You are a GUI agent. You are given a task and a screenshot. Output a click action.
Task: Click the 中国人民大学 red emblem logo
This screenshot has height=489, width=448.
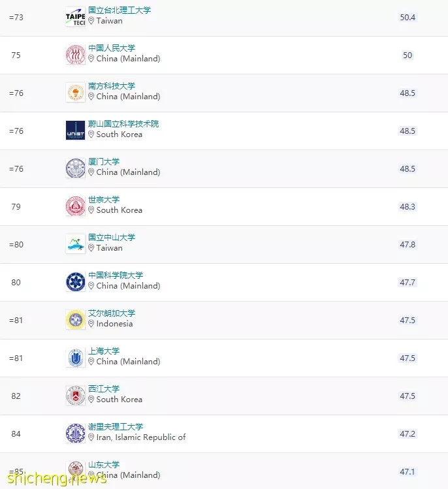point(76,55)
